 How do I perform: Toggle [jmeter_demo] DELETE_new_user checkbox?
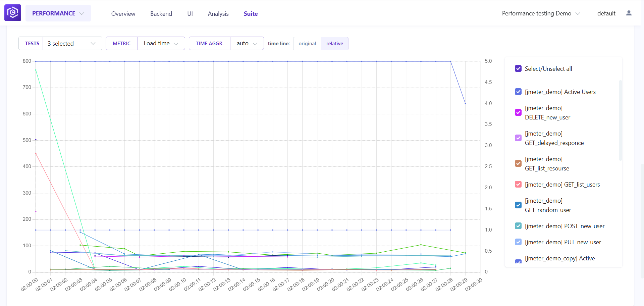pos(518,112)
